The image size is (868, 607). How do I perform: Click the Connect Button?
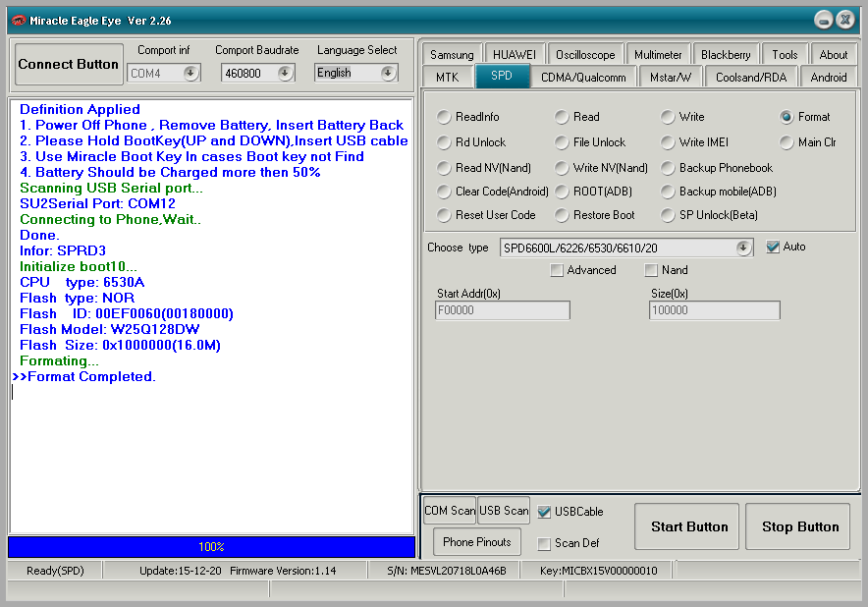click(x=69, y=64)
